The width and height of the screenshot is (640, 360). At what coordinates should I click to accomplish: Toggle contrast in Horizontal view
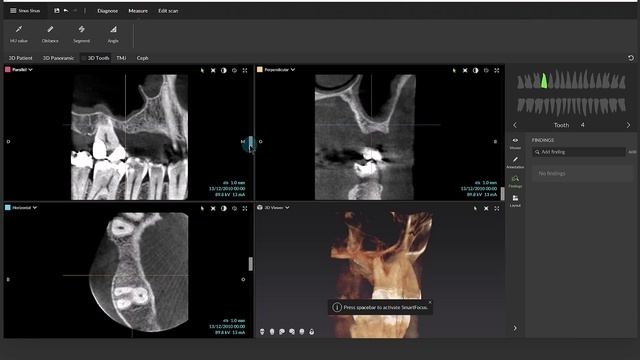click(224, 208)
